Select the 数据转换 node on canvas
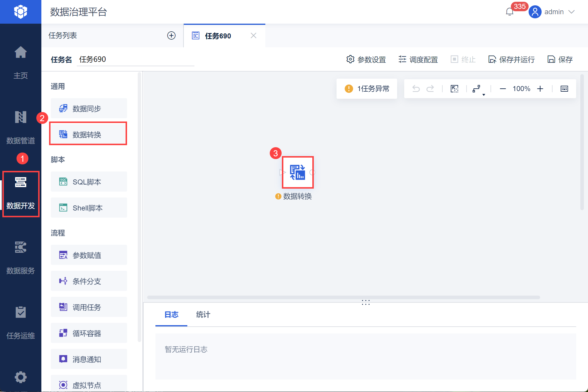The height and width of the screenshot is (392, 588). (x=298, y=172)
